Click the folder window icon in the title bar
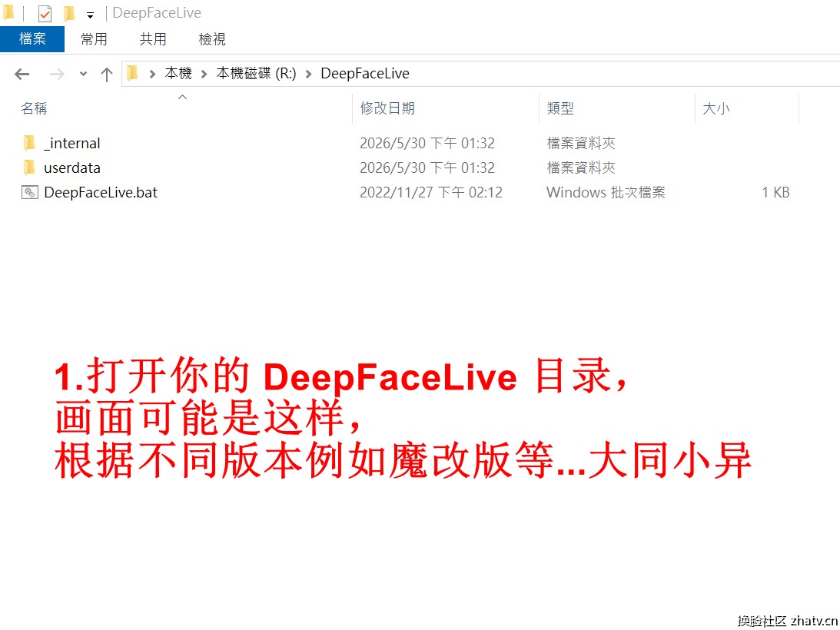 pyautogui.click(x=8, y=13)
